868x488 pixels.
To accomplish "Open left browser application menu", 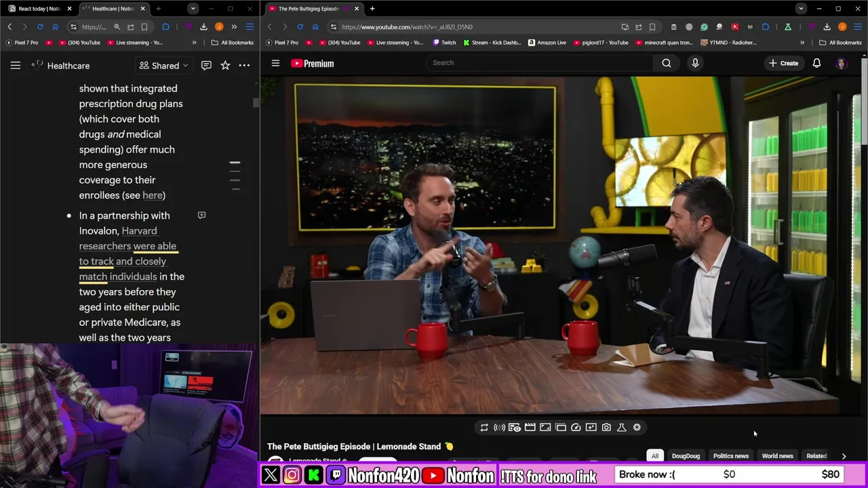I will pyautogui.click(x=250, y=26).
